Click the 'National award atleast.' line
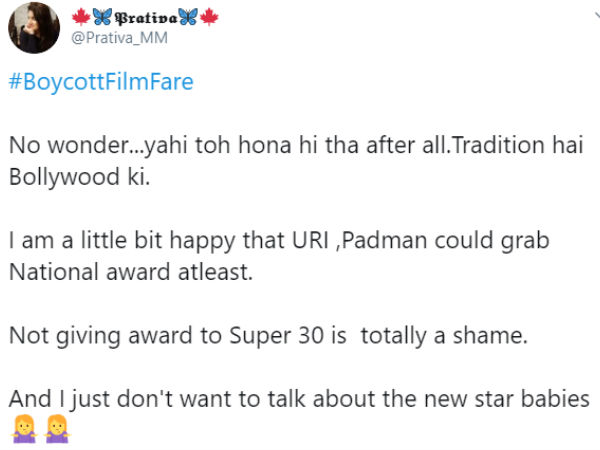600x450 pixels. coord(131,272)
